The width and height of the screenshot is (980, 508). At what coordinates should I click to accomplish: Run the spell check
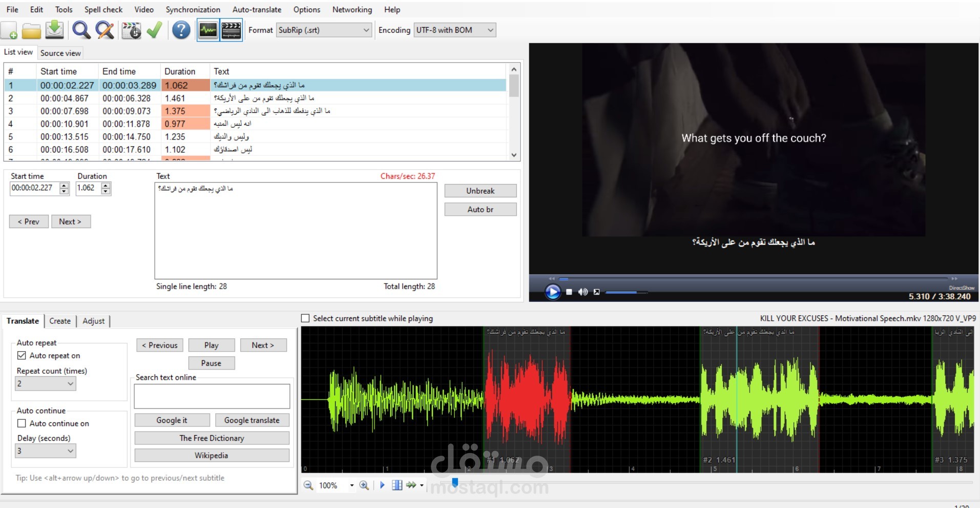pyautogui.click(x=154, y=30)
